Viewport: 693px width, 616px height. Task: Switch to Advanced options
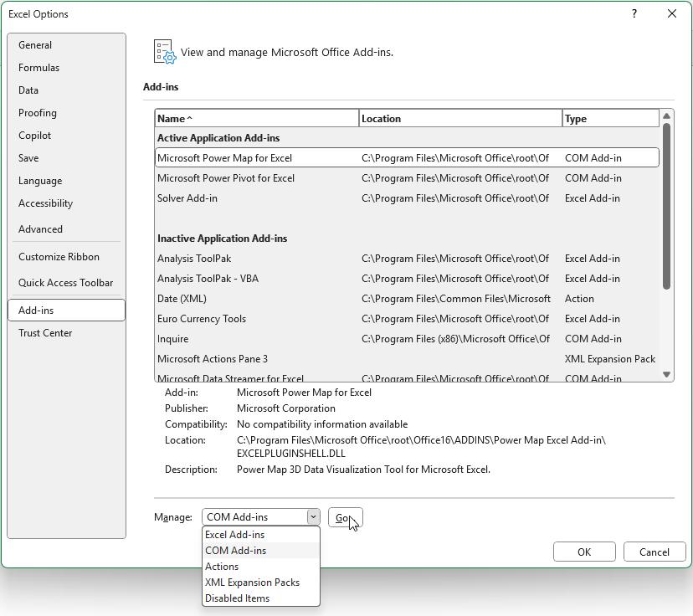pyautogui.click(x=66, y=228)
